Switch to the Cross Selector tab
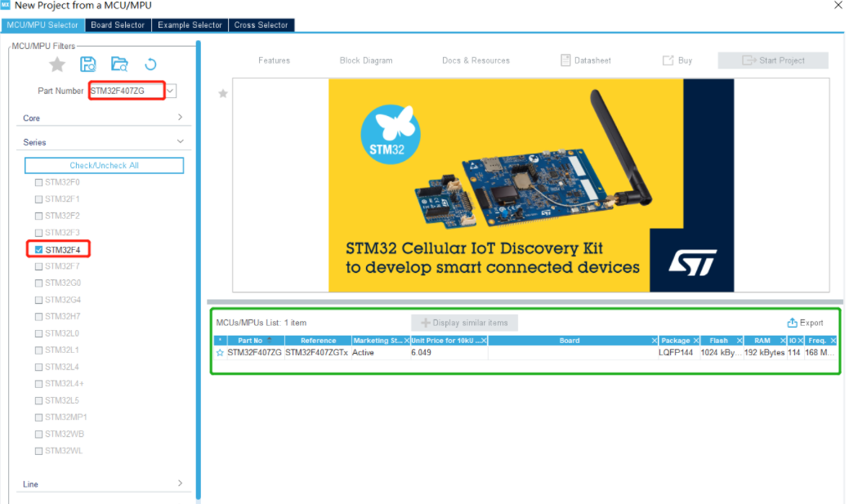This screenshot has height=504, width=849. [x=261, y=25]
